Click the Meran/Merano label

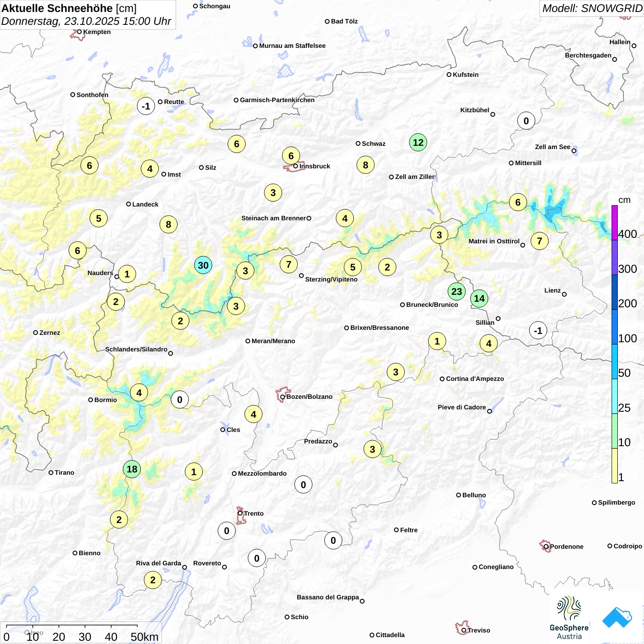point(273,341)
